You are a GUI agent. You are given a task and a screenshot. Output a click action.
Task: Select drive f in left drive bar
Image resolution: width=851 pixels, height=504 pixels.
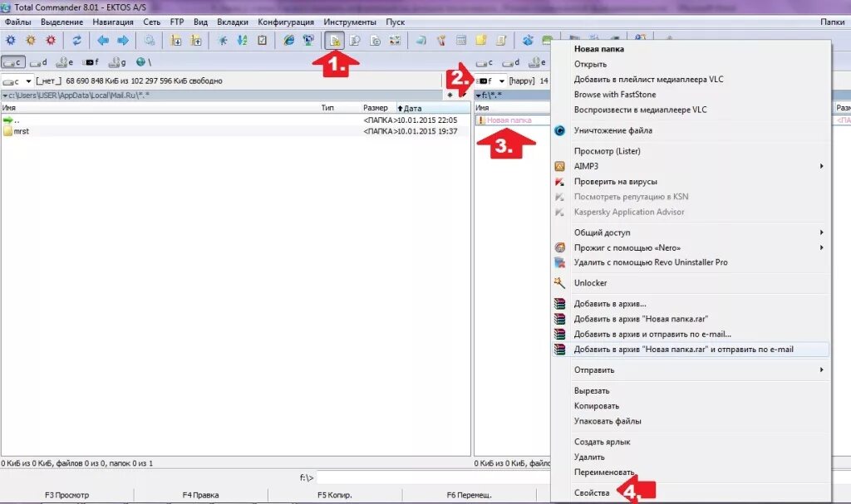point(91,62)
